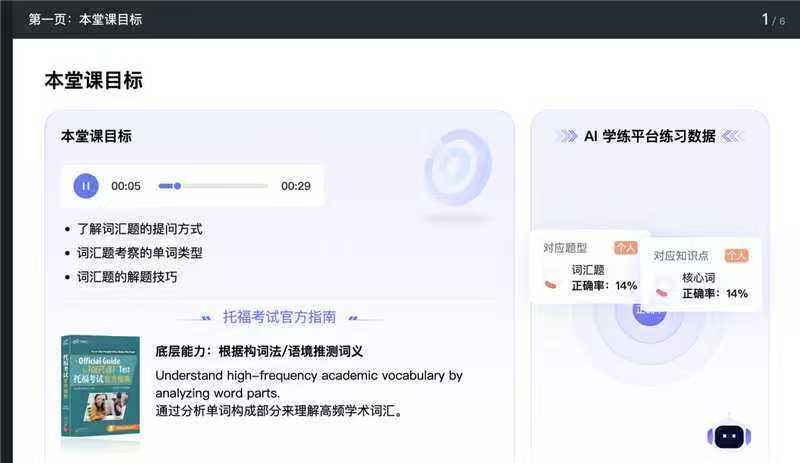Click the blue circle behind the data cards
800x463 pixels.
(x=650, y=312)
